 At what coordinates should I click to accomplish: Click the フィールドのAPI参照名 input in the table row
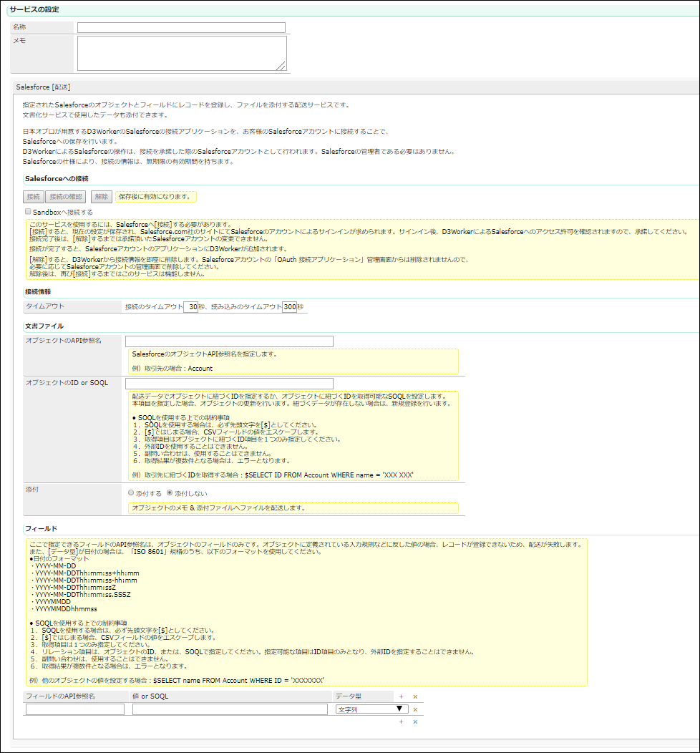coord(75,709)
